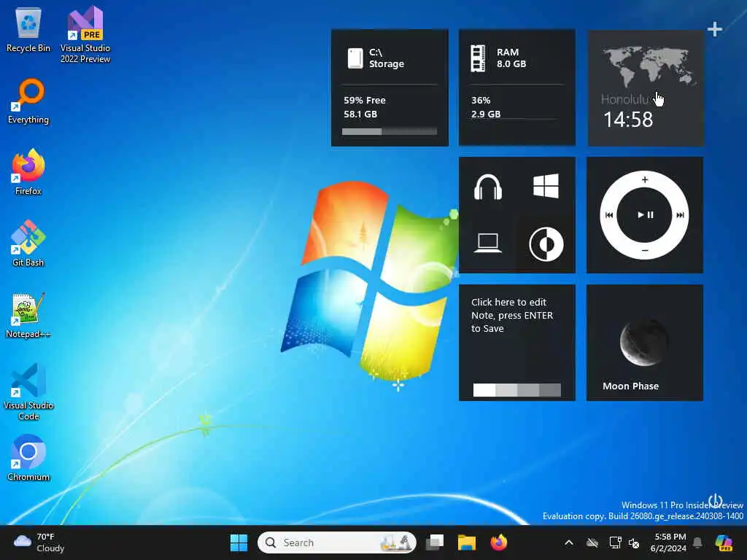Open the Everything search shortcut
This screenshot has width=747, height=560.
pos(28,101)
